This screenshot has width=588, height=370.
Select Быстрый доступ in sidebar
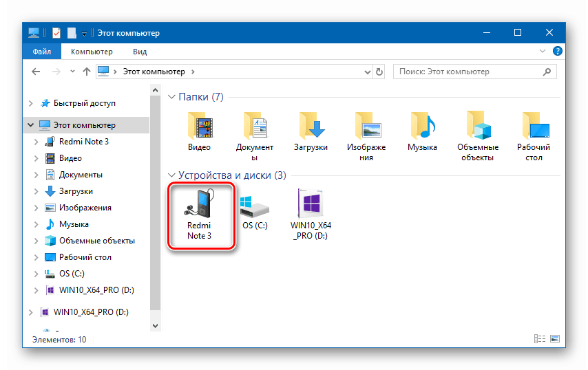[85, 103]
